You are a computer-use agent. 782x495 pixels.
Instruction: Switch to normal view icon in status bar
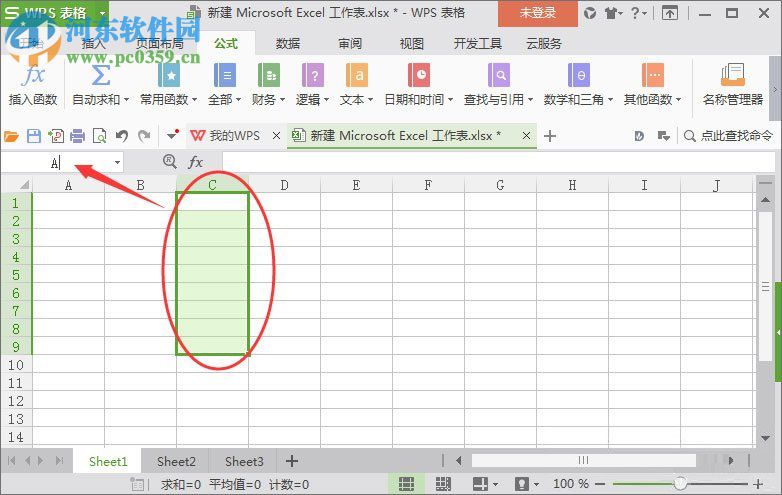coord(406,484)
